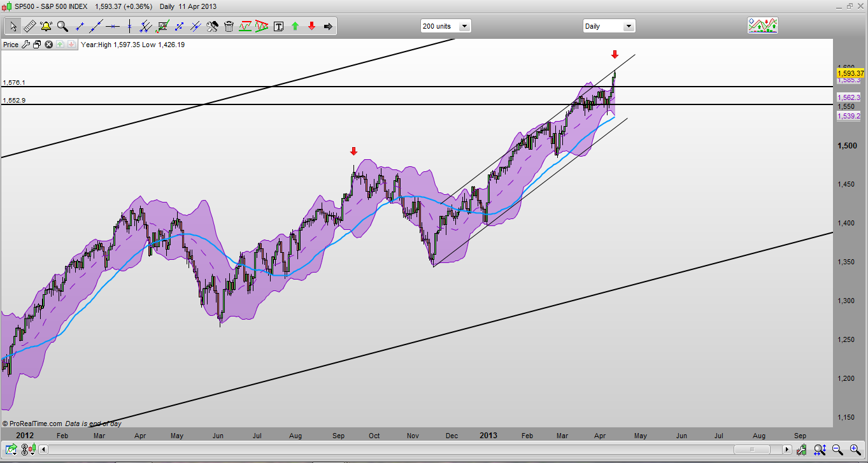This screenshot has height=463, width=868.
Task: Open the candlestick chart style dropdown
Action: pos(32,449)
